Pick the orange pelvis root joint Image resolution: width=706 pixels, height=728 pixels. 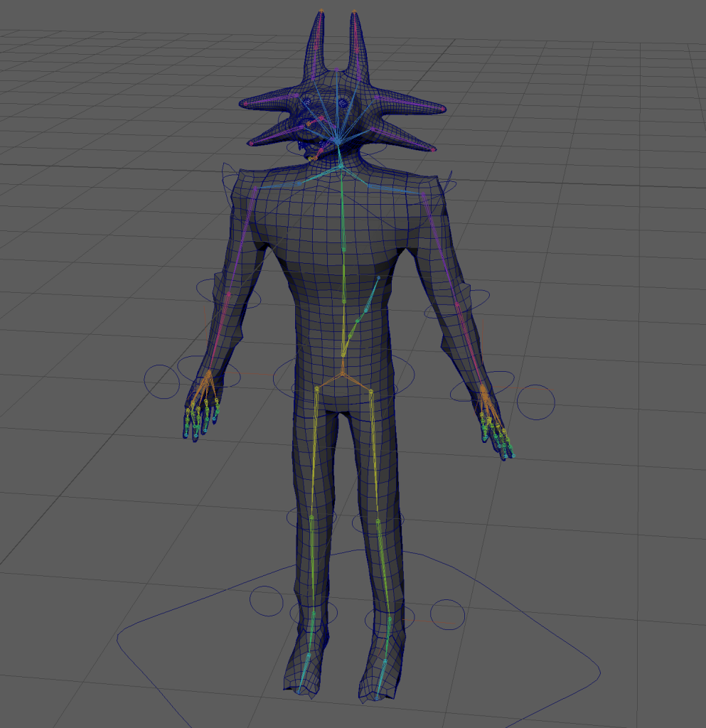(343, 373)
